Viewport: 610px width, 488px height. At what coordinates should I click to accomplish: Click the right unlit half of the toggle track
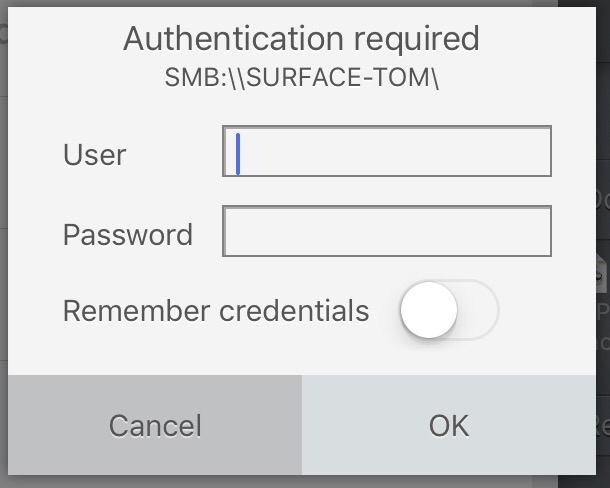[x=477, y=311]
